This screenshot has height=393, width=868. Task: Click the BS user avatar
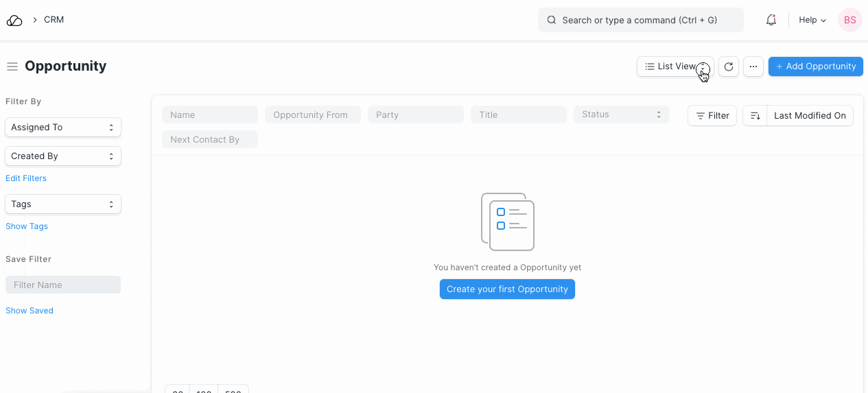pos(849,21)
